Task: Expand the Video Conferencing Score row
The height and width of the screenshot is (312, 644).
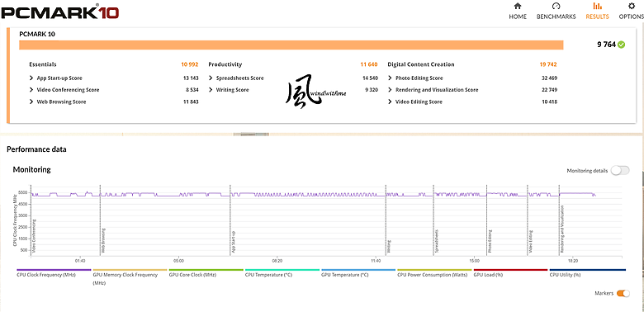Action: pyautogui.click(x=114, y=90)
